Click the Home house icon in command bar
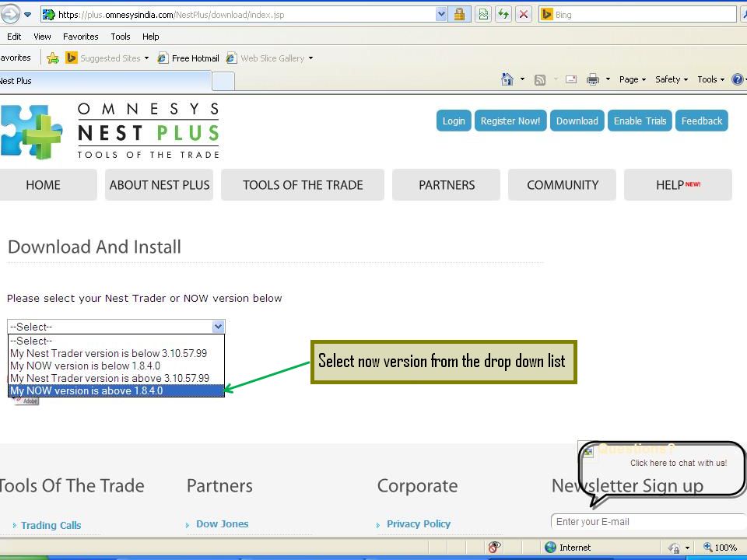This screenshot has width=747, height=560. click(507, 79)
